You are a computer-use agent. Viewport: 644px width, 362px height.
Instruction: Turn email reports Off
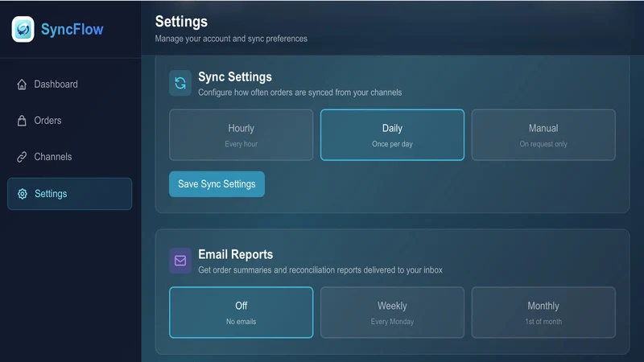[x=241, y=312]
